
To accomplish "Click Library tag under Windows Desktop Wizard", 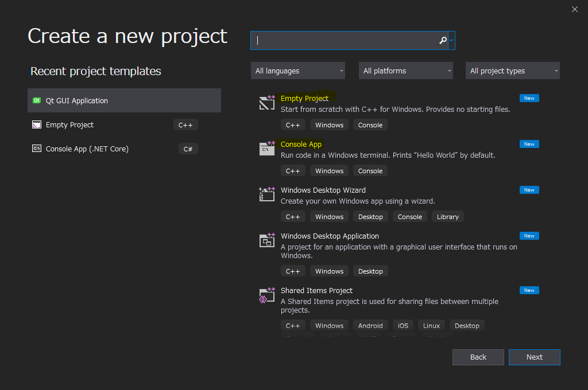I will [448, 217].
